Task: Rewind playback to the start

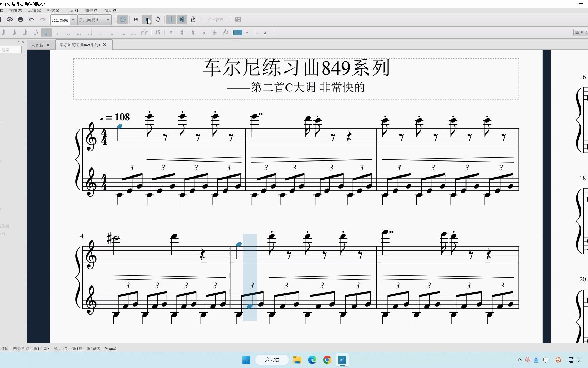Action: [x=136, y=19]
